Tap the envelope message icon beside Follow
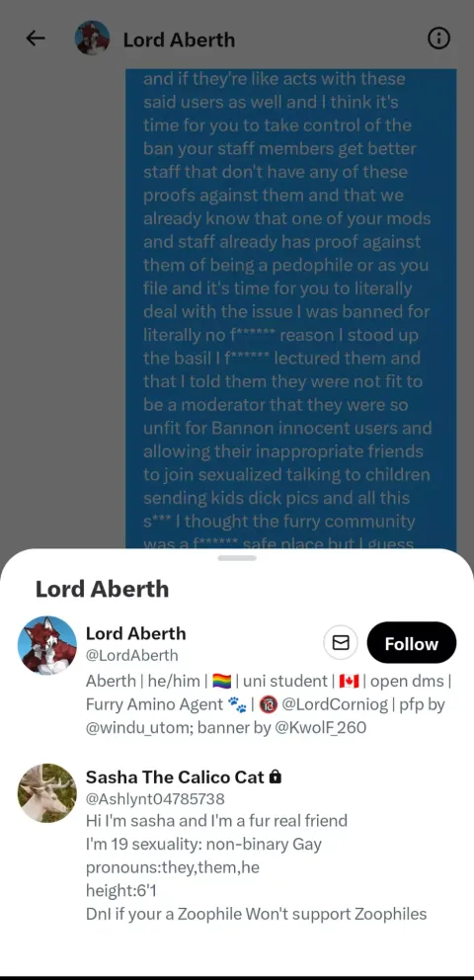Image resolution: width=474 pixels, height=980 pixels. point(341,642)
